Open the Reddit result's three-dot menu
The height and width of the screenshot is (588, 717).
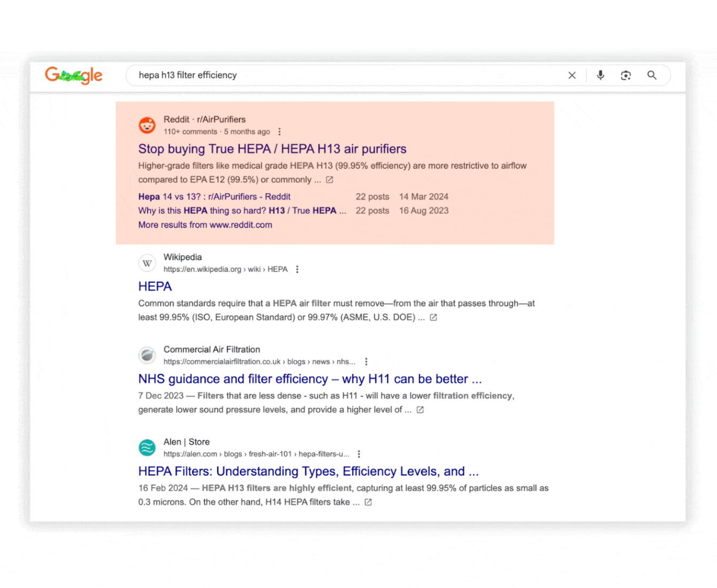click(279, 131)
